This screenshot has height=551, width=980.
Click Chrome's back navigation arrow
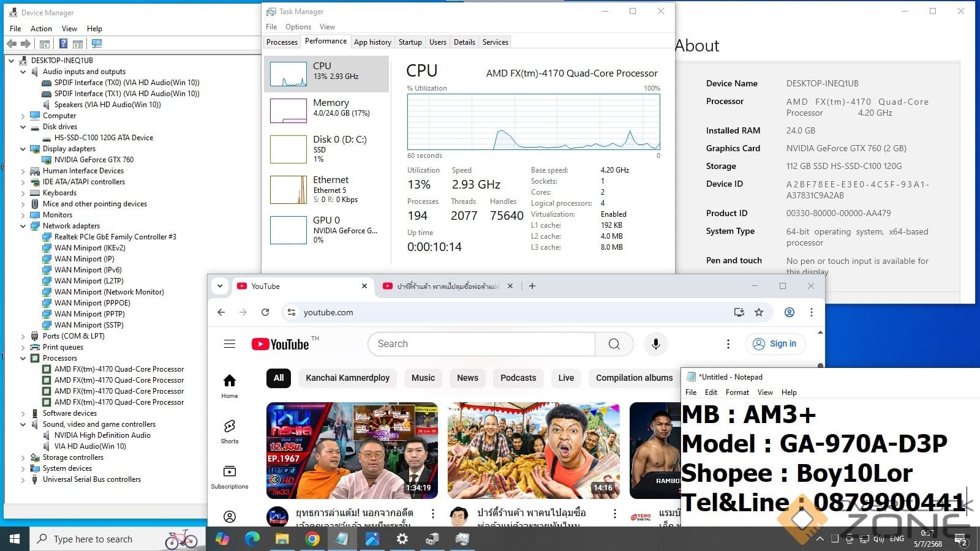click(221, 312)
